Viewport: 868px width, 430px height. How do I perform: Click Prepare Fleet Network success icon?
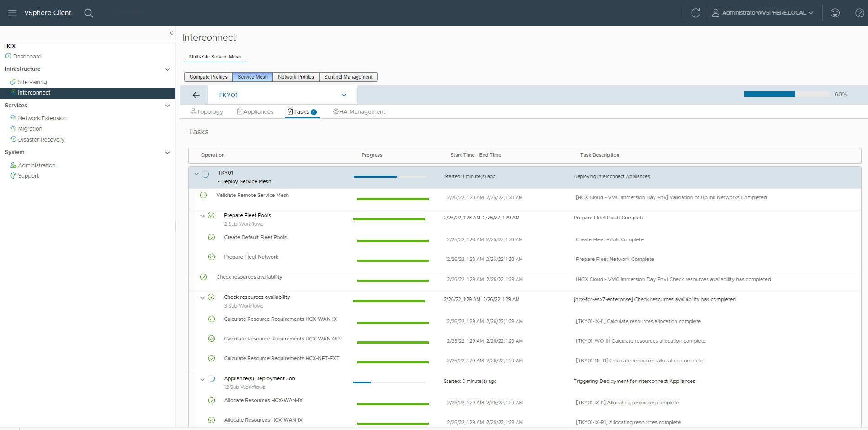point(212,257)
